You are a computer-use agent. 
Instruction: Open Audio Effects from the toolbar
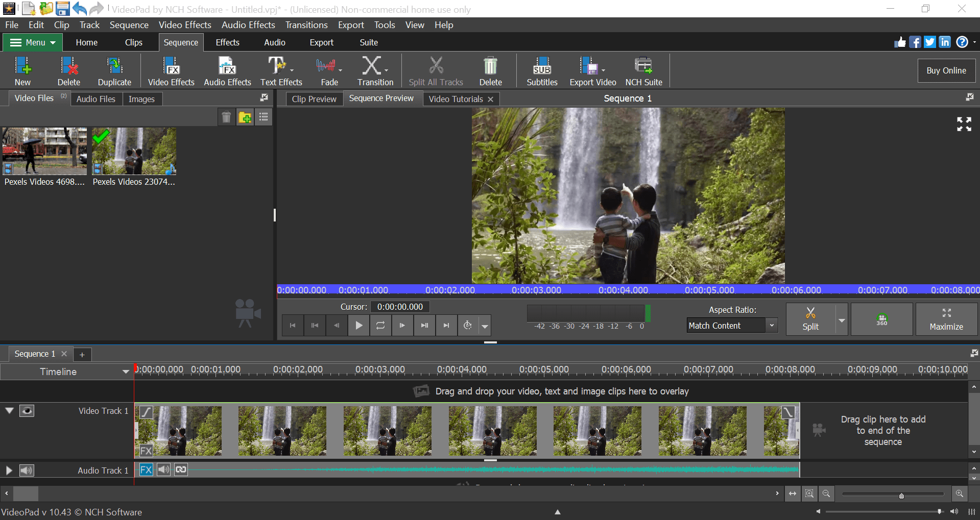tap(227, 71)
